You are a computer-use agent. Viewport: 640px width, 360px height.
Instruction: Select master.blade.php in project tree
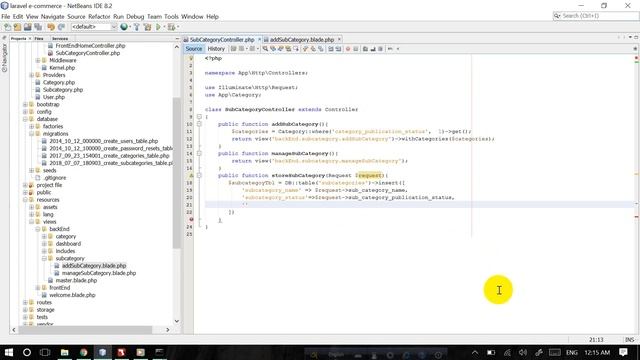(x=76, y=280)
